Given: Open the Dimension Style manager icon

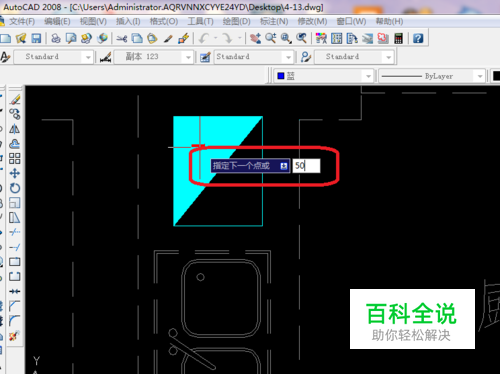Looking at the screenshot, I should pyautogui.click(x=105, y=57).
